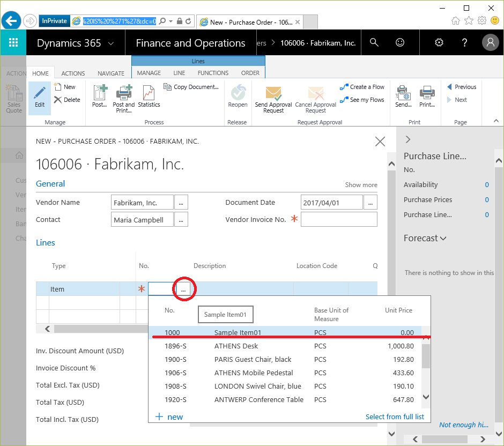Click See my Flows in the ribbon
Viewport: 504px width, 446px height.
tap(362, 100)
